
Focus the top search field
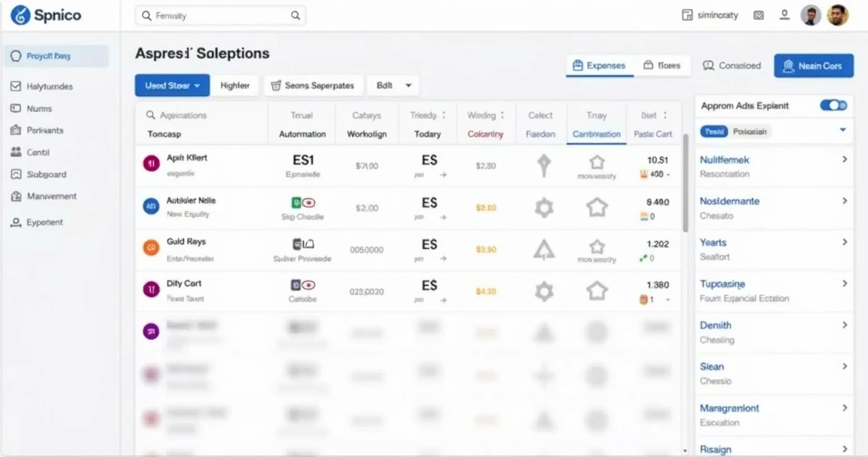tap(221, 15)
